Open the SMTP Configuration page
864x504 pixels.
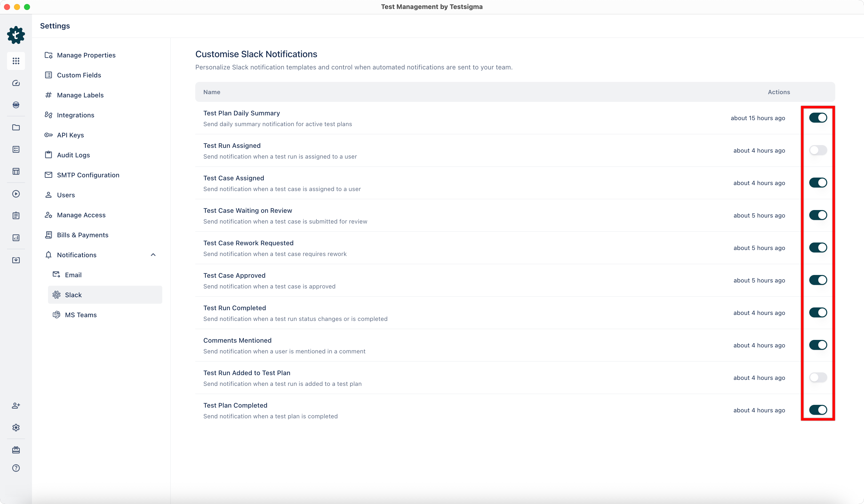(x=88, y=175)
